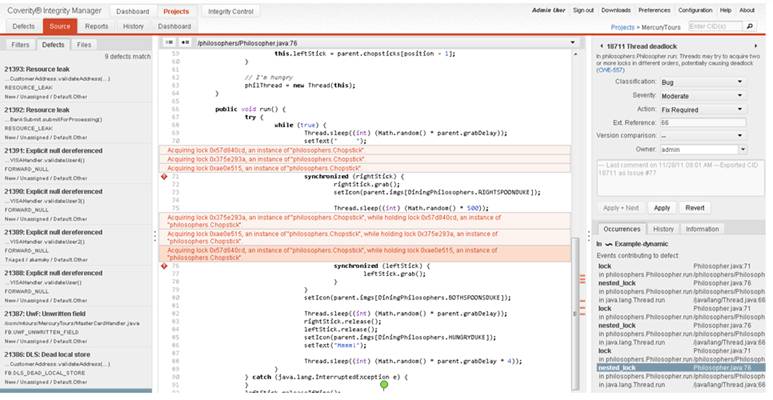
Task: Click red defect marker at line 76
Action: click(164, 265)
